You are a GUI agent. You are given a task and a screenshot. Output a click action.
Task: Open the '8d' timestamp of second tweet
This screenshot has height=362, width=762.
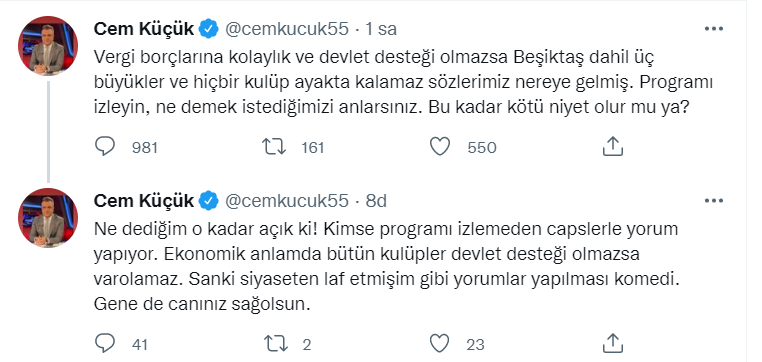[x=376, y=200]
